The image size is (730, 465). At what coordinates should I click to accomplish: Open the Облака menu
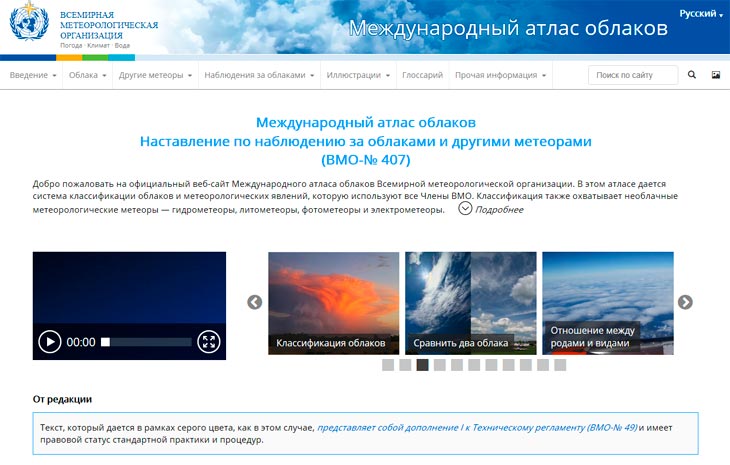point(88,75)
